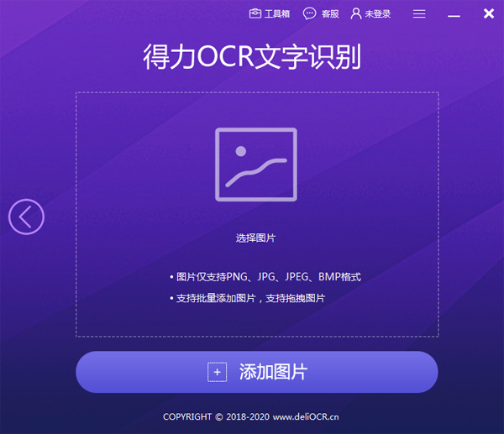The width and height of the screenshot is (504, 434).
Task: Minimize the OCR window
Action: 454,15
